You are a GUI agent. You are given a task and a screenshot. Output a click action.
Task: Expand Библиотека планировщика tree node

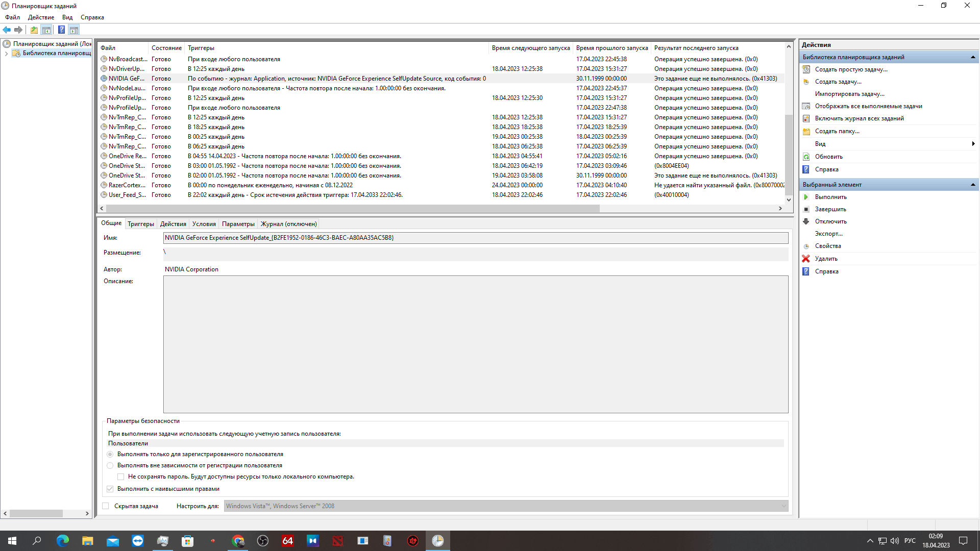(x=6, y=53)
